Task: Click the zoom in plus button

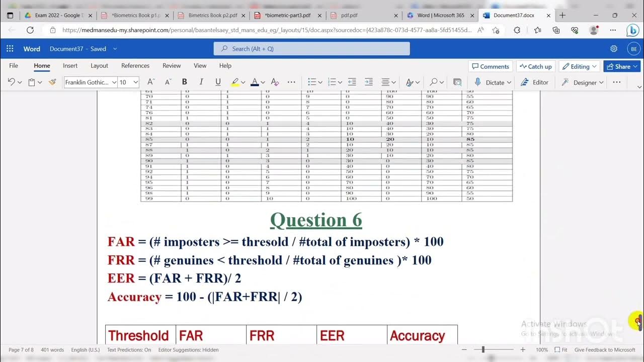Action: (x=523, y=349)
